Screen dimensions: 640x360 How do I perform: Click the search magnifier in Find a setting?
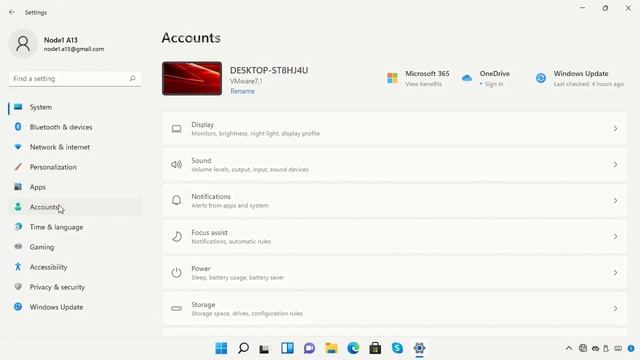click(132, 78)
